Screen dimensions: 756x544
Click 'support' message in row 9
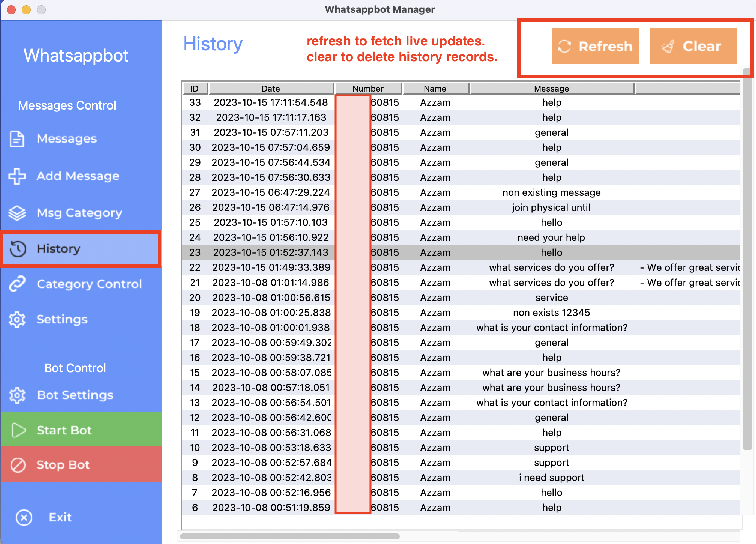pos(552,463)
